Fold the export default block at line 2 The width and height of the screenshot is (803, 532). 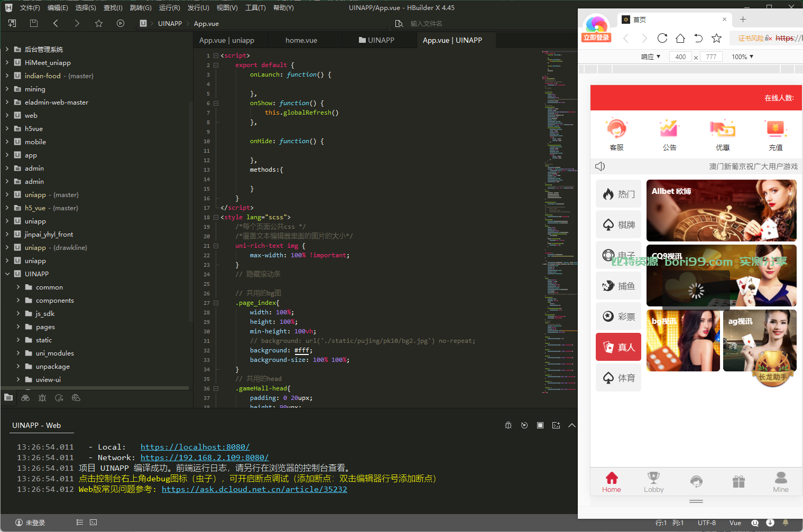pyautogui.click(x=216, y=65)
